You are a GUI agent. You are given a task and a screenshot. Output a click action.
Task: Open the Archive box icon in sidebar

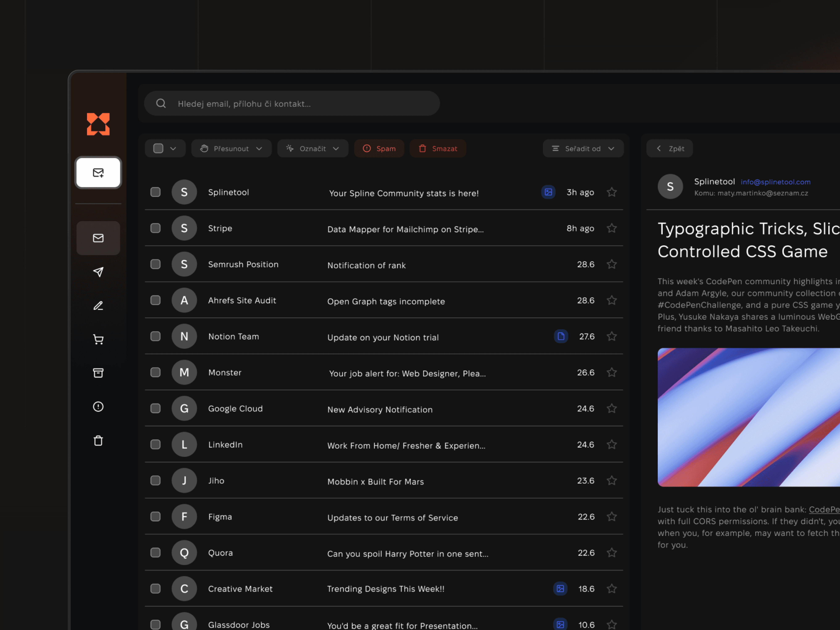point(98,373)
